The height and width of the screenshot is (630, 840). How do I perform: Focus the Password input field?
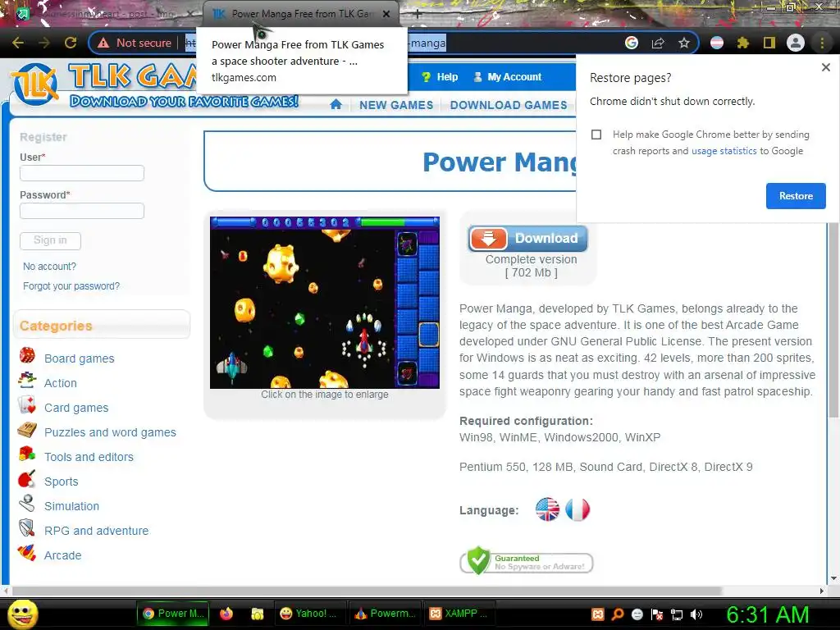coord(82,211)
